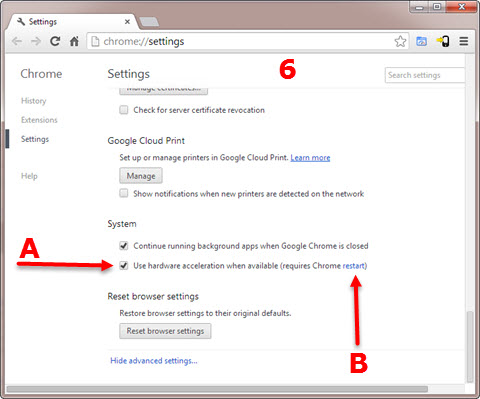480x399 pixels.
Task: Open Learn more about Cloud Print
Action: [310, 158]
